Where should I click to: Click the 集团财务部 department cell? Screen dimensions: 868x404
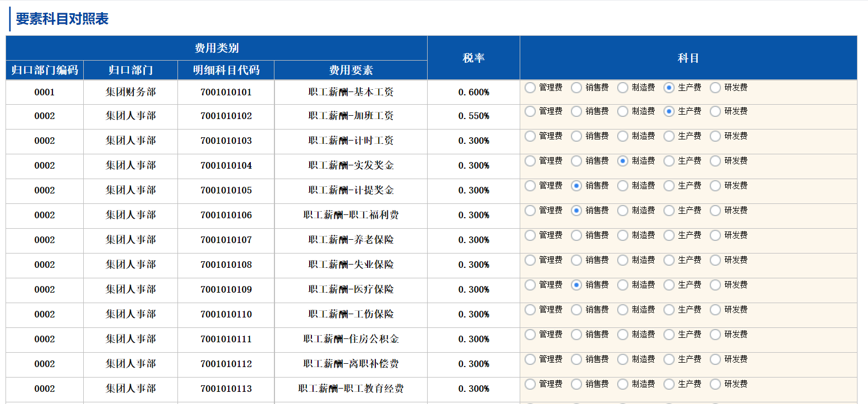pos(131,92)
